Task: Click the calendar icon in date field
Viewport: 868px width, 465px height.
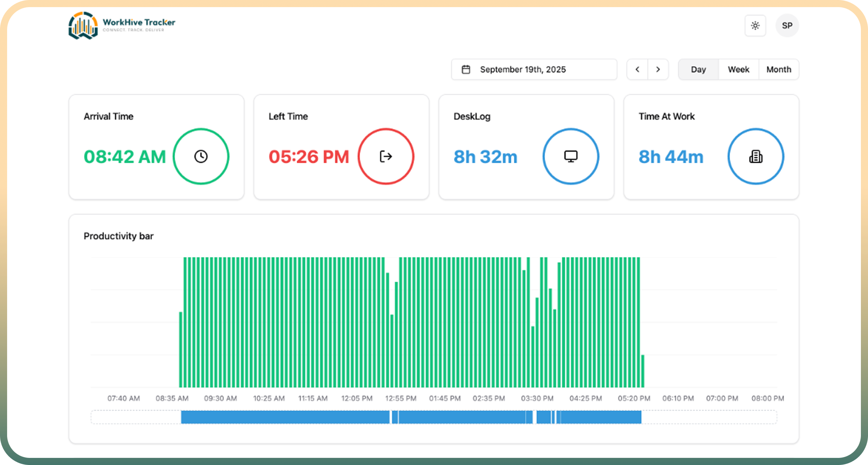Action: pyautogui.click(x=466, y=69)
